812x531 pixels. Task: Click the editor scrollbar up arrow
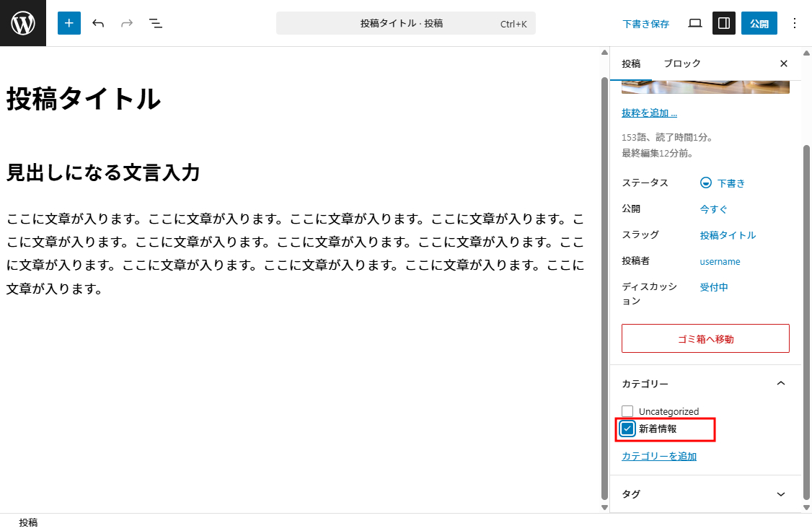tap(604, 53)
